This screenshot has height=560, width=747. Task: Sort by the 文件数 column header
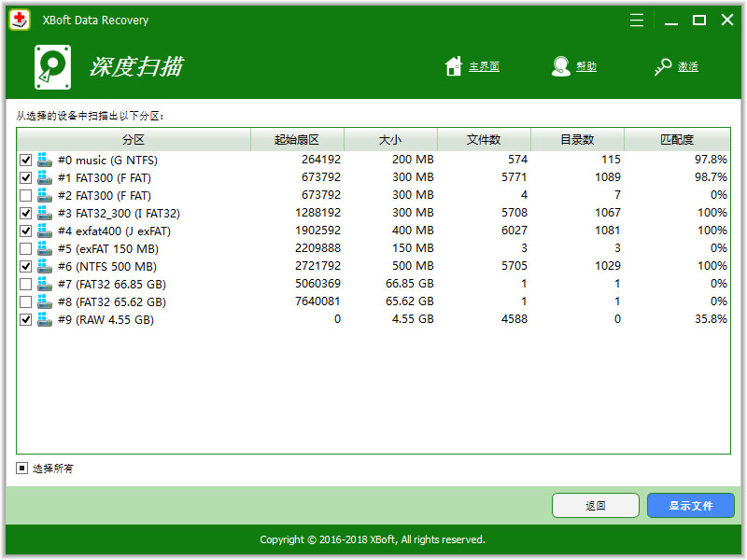(484, 139)
